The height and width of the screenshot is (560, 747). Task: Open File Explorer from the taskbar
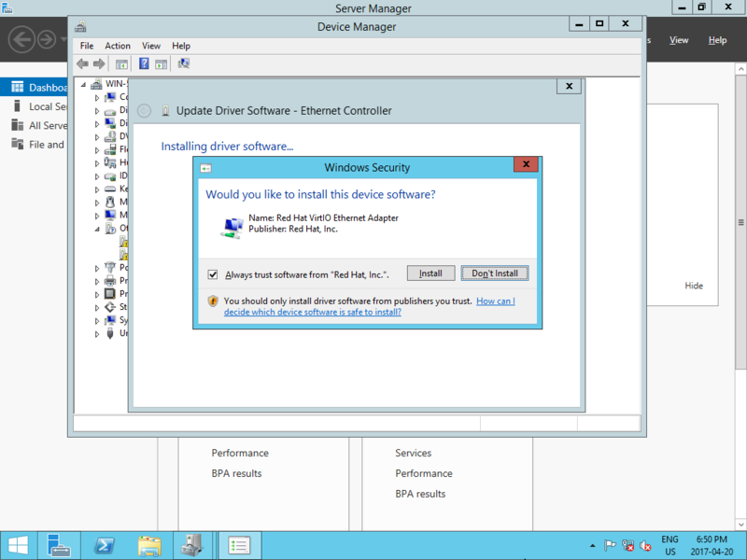149,545
